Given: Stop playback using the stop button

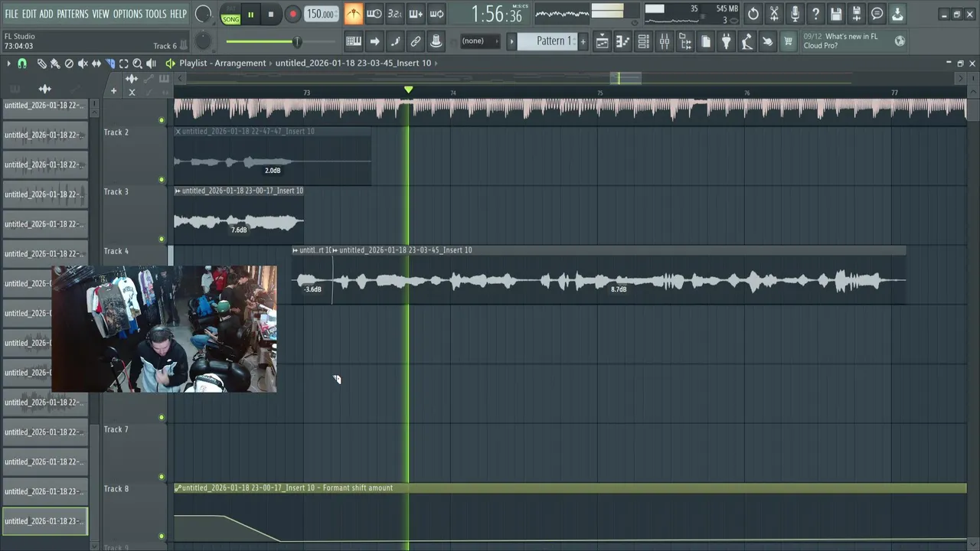Looking at the screenshot, I should (x=271, y=15).
